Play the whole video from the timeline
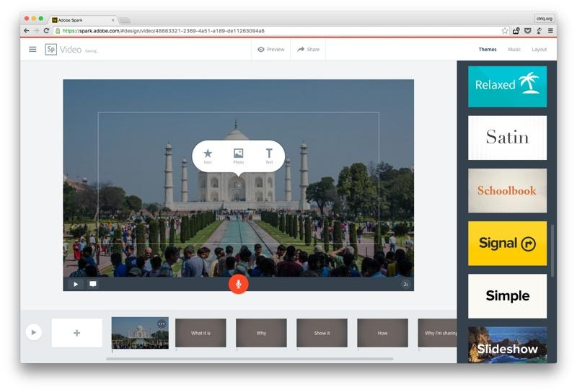This screenshot has width=577, height=392. click(x=33, y=332)
